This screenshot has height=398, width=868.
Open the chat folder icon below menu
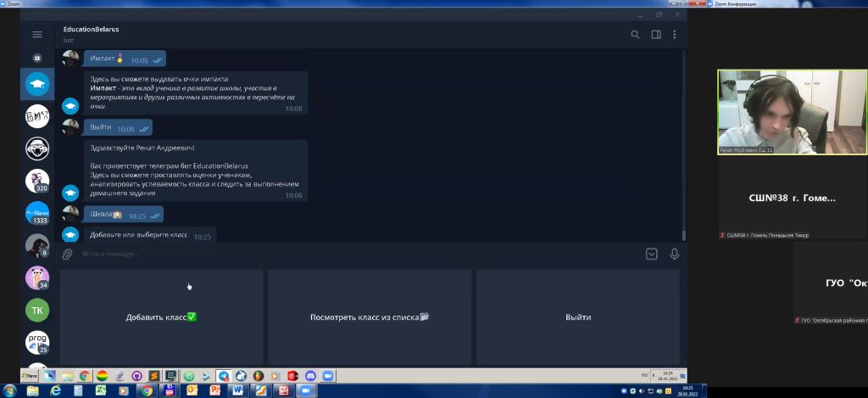pos(36,59)
